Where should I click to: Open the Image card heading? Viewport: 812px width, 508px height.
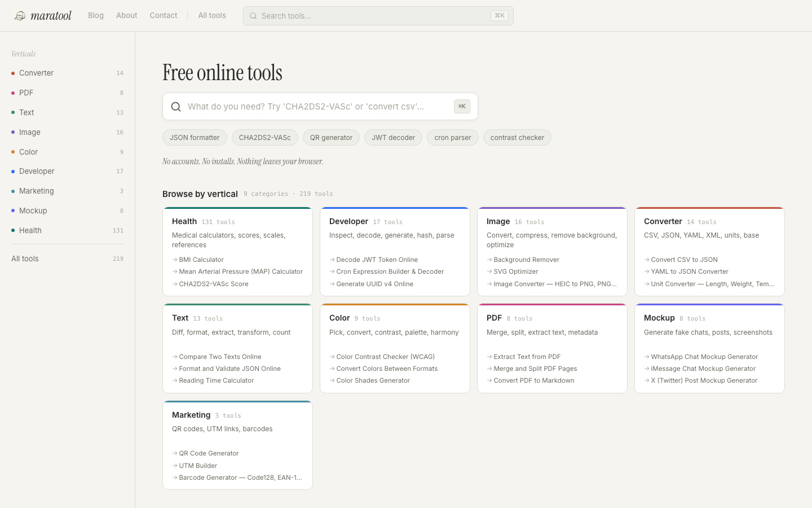point(498,221)
